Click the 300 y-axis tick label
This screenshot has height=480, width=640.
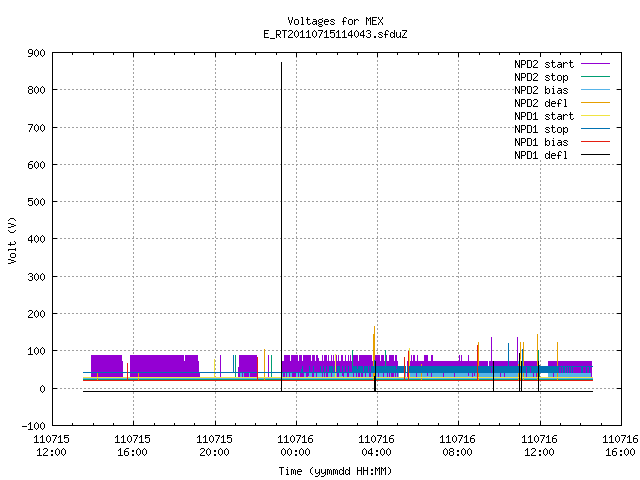tap(37, 277)
